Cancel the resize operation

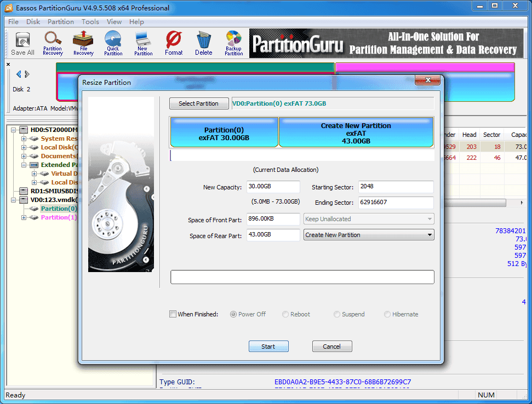pyautogui.click(x=332, y=347)
